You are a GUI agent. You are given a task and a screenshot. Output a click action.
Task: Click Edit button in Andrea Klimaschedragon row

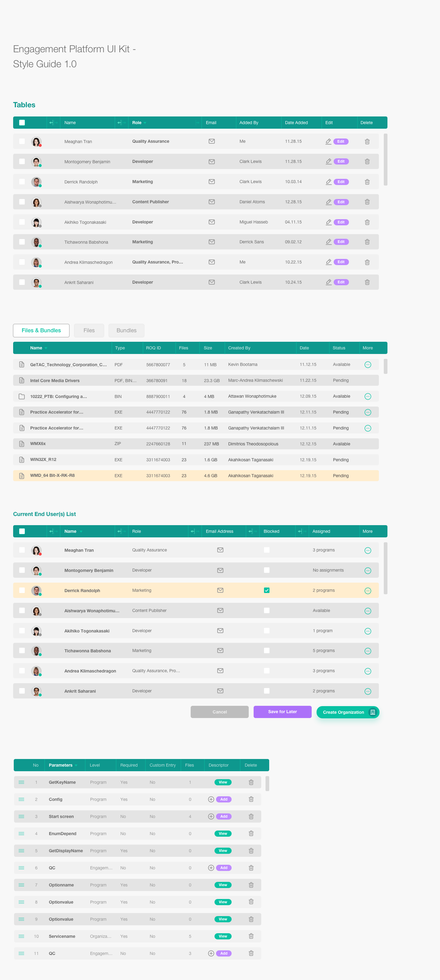(341, 262)
